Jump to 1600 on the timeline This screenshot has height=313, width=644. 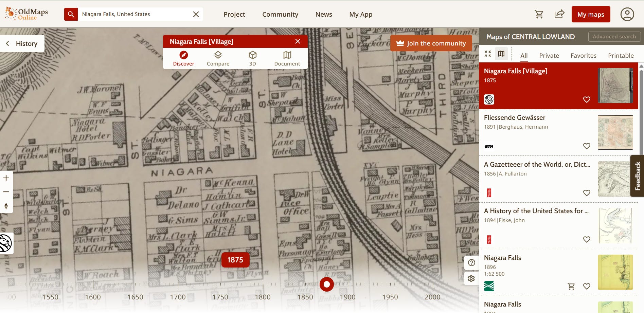coord(93,297)
